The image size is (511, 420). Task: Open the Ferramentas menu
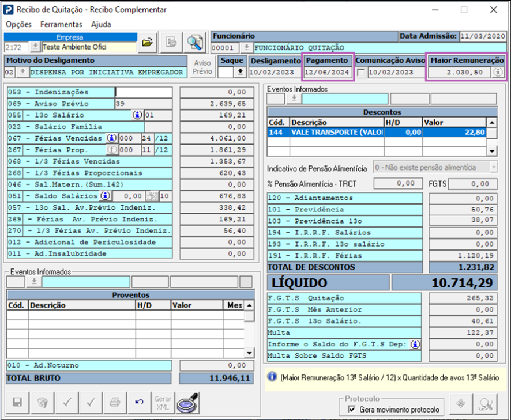[x=61, y=24]
